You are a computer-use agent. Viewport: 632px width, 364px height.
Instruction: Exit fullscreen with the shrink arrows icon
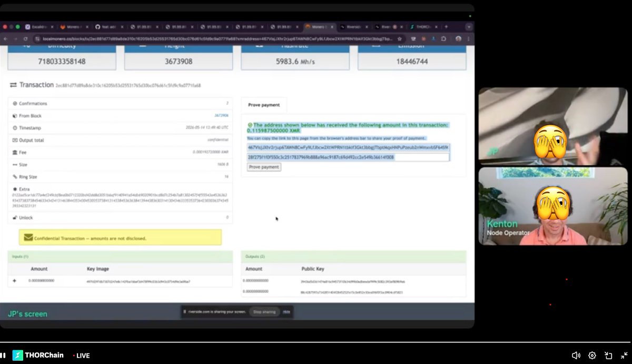point(624,356)
